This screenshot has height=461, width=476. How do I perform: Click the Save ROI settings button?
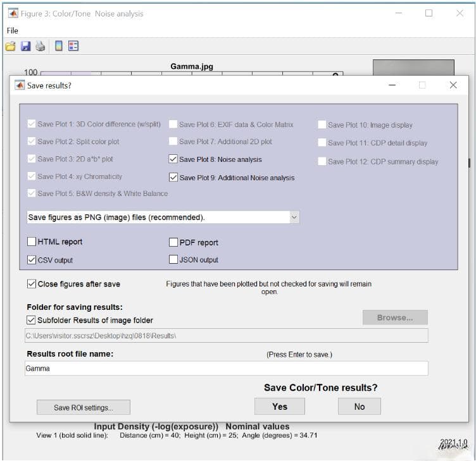(84, 407)
